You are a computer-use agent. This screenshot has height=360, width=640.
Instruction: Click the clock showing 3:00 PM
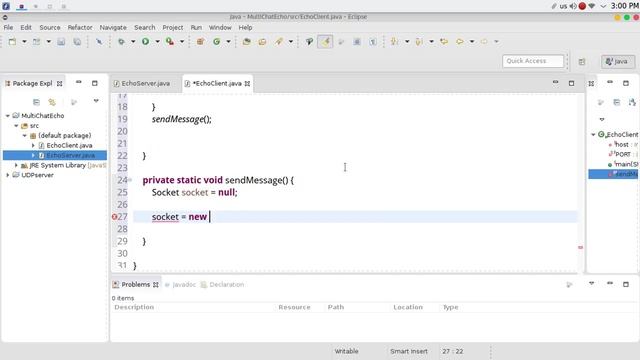[x=624, y=6]
